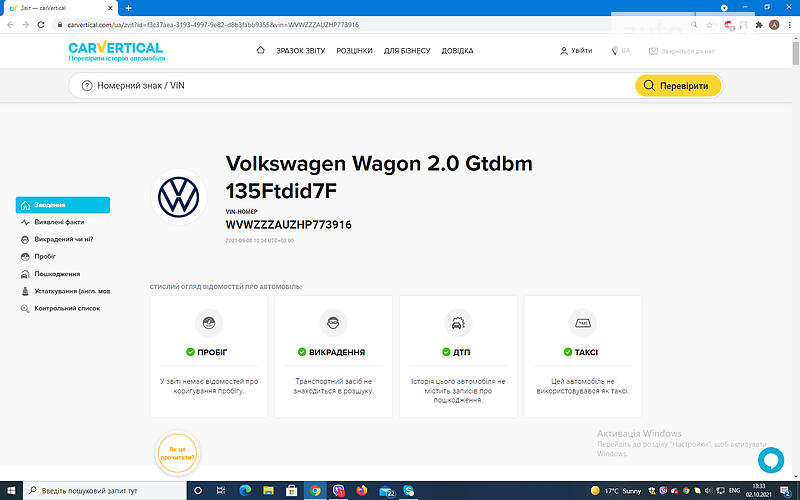Open Task View on taskbar
800x500 pixels.
point(221,490)
